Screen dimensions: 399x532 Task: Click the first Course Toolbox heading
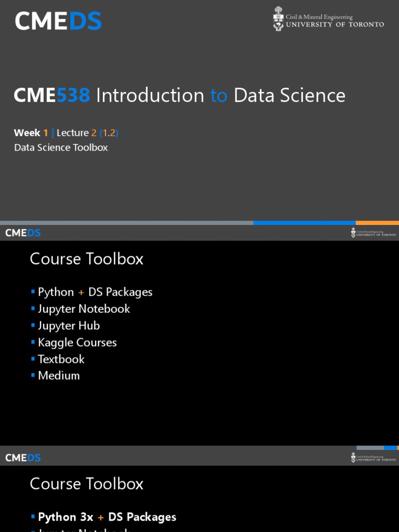coord(87,259)
